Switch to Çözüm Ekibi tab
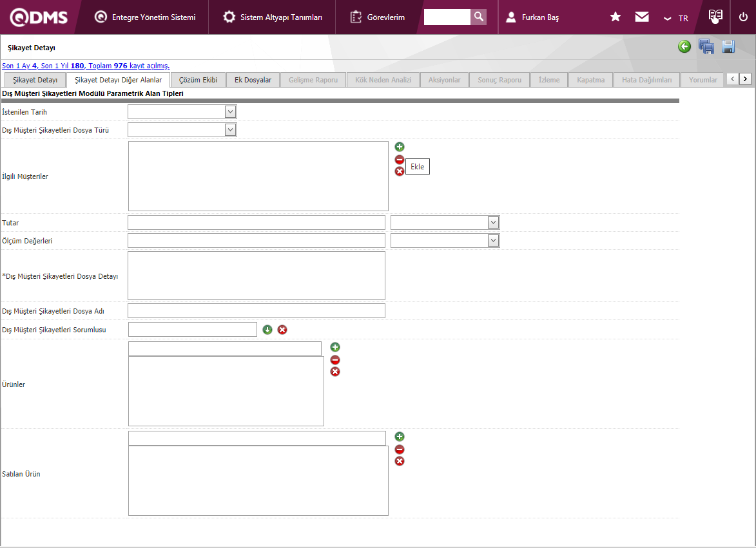 point(198,80)
